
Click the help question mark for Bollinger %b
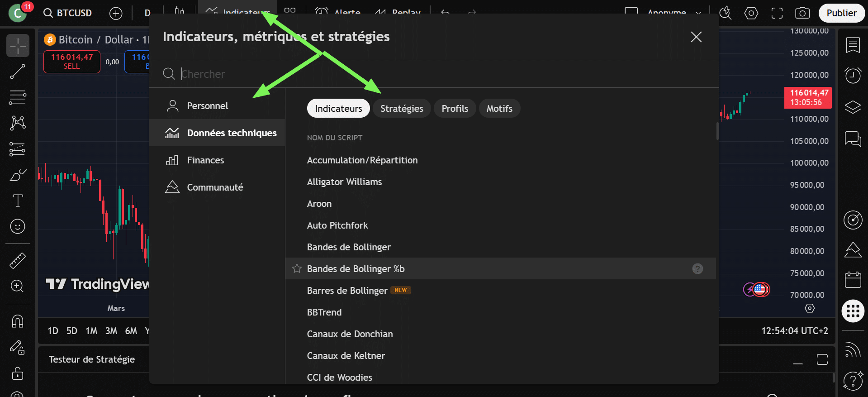coord(697,269)
